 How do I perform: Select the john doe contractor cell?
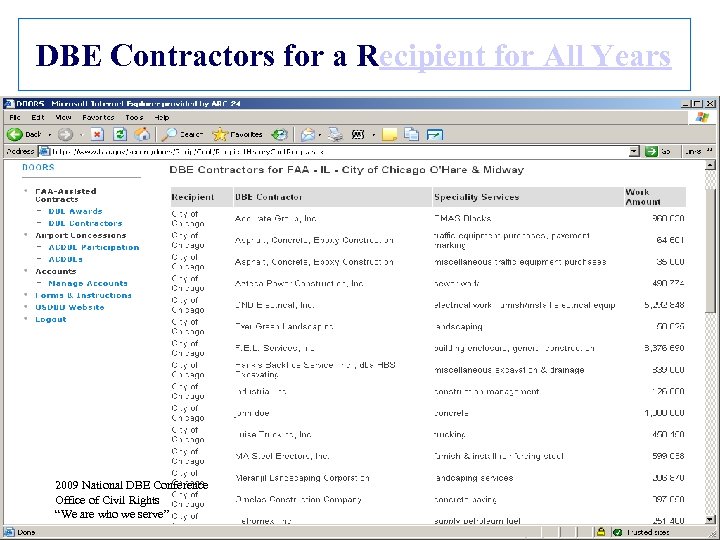coord(252,413)
